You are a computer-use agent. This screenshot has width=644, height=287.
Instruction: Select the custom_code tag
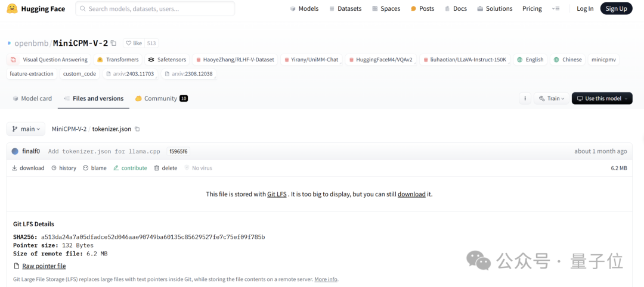point(80,74)
